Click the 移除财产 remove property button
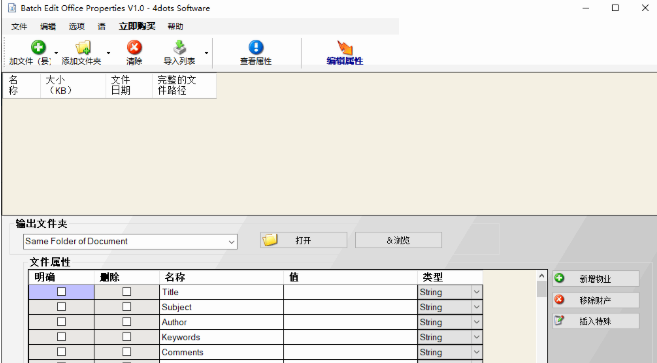 596,300
